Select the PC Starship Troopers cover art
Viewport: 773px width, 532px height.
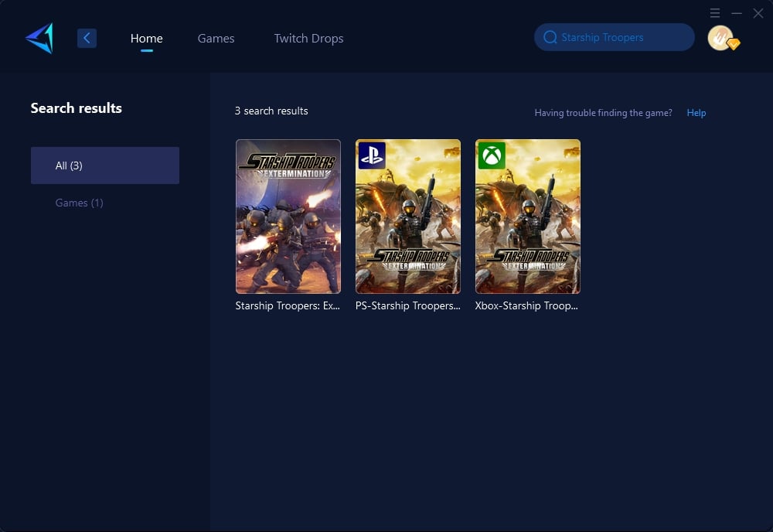288,217
